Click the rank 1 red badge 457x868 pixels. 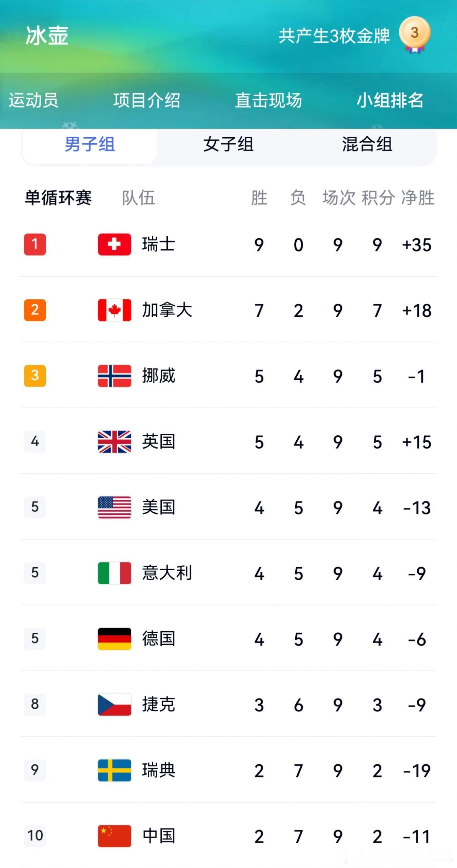[35, 244]
